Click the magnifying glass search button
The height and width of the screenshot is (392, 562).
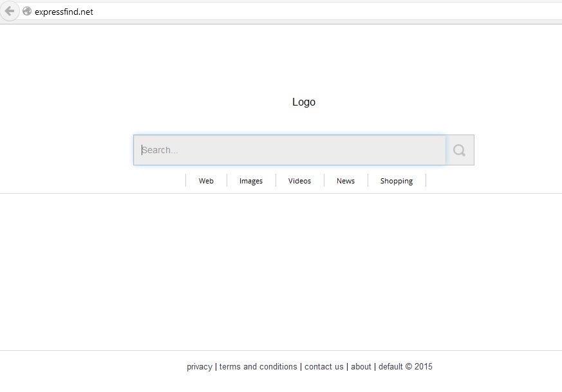[460, 150]
